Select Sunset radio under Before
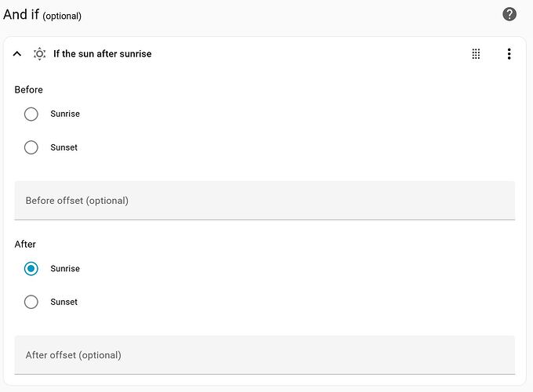 tap(31, 147)
